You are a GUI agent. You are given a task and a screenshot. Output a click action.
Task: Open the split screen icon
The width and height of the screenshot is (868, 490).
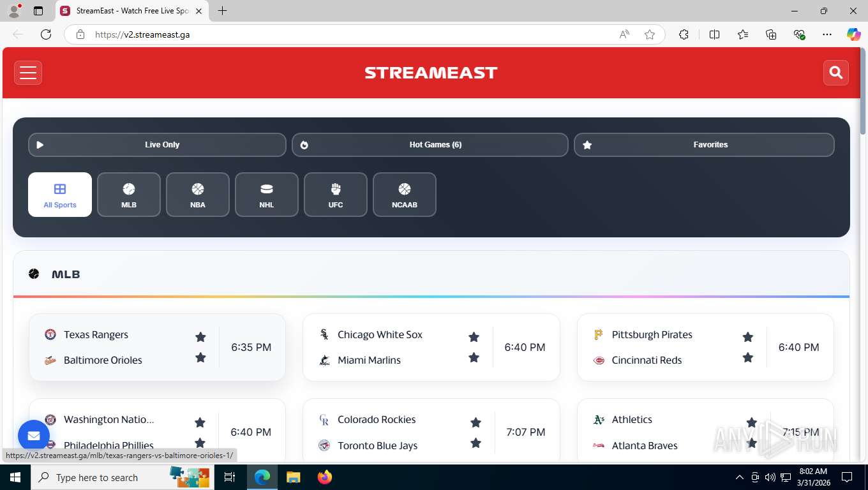coord(714,34)
